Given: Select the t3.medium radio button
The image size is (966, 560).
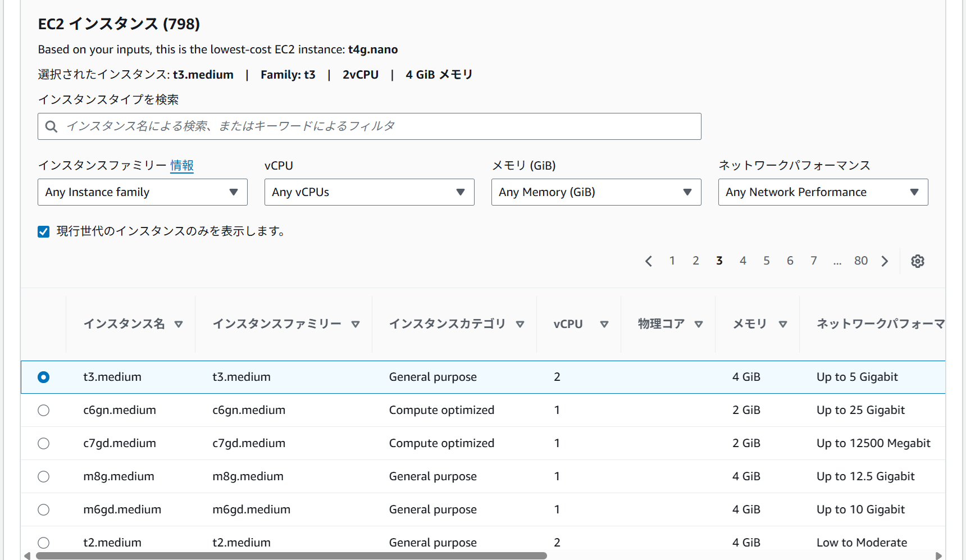Looking at the screenshot, I should pos(44,377).
